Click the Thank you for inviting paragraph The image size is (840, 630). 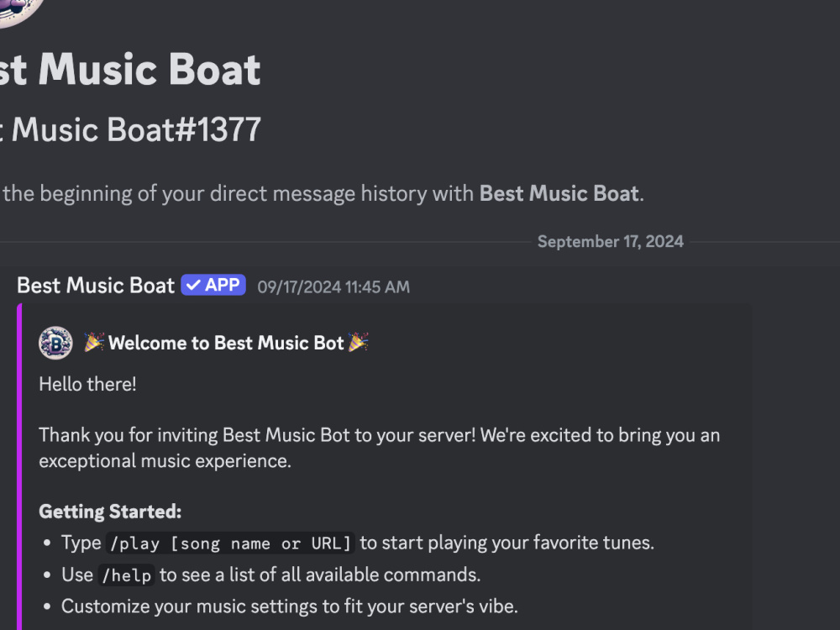380,448
